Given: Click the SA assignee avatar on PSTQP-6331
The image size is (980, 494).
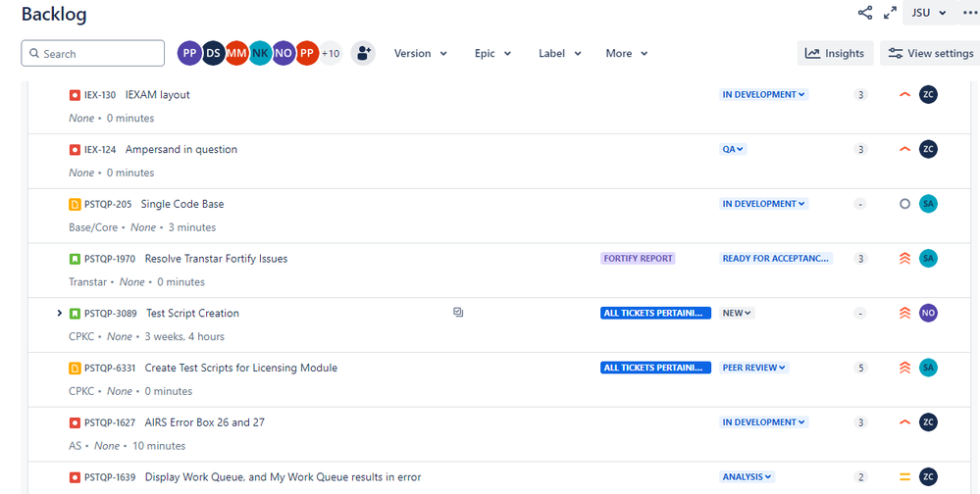Looking at the screenshot, I should click(x=928, y=368).
